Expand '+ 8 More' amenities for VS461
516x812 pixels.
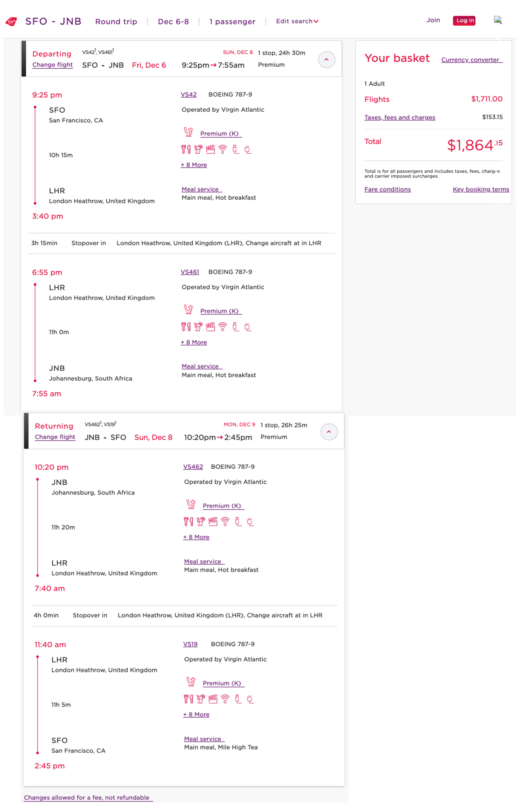coord(194,342)
